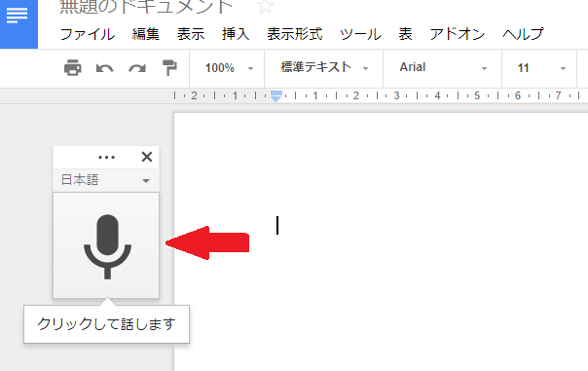Click the three-dot handle on the voice panel

tap(106, 157)
